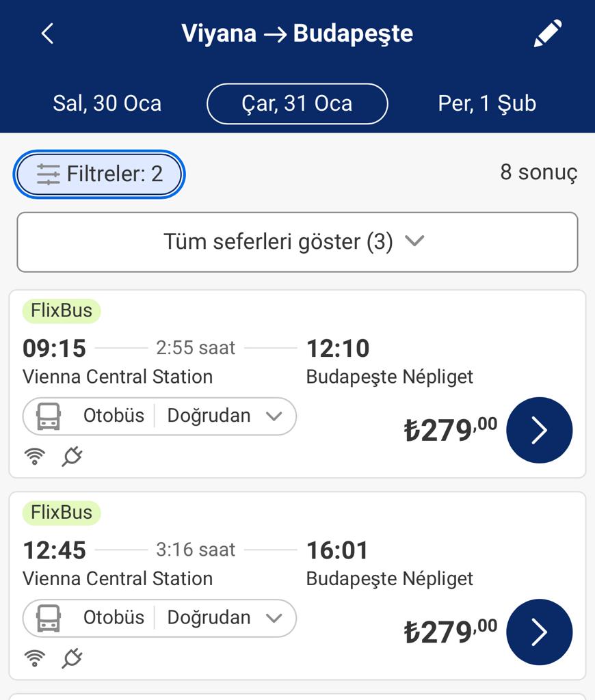The image size is (595, 700).
Task: Open filters via the sliders icon
Action: (x=49, y=174)
